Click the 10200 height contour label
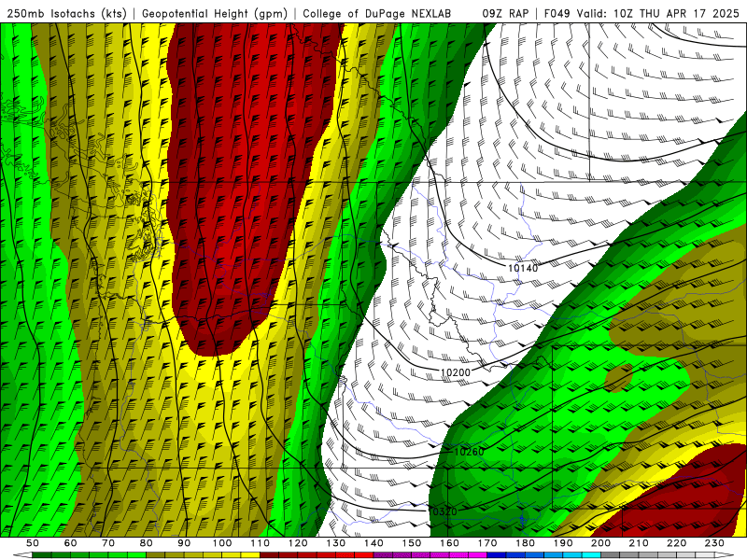The height and width of the screenshot is (560, 747). tap(456, 372)
